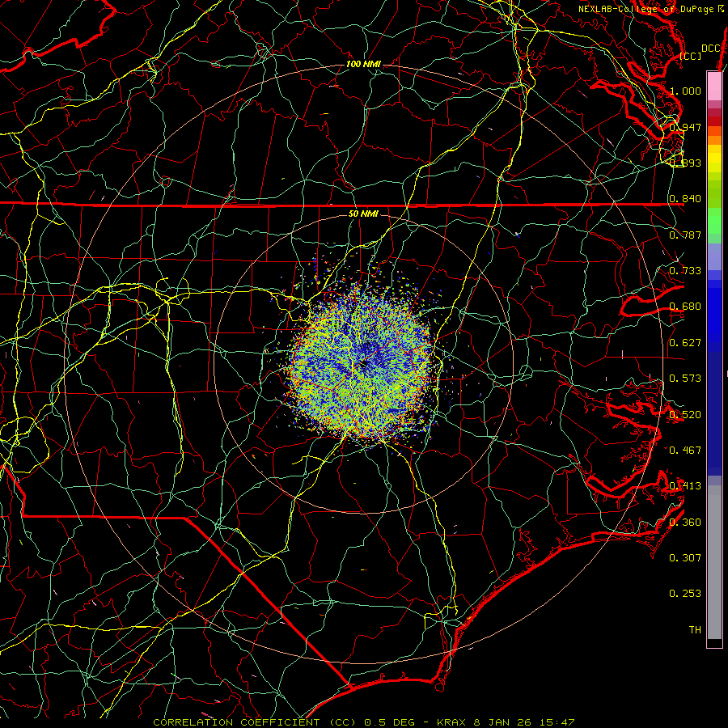Click the 0.253 scale value
This screenshot has height=728, width=728.
pyautogui.click(x=685, y=594)
